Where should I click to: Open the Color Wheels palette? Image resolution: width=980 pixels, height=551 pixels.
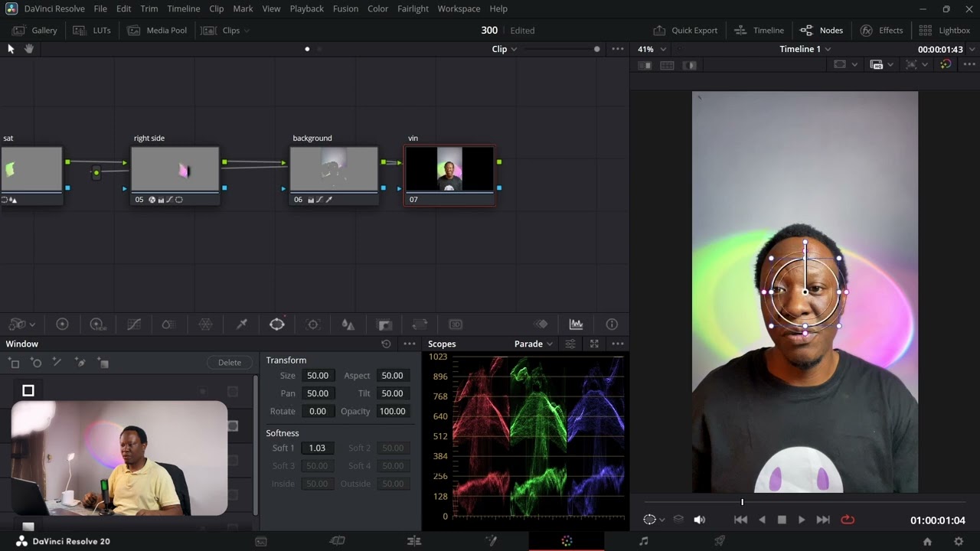point(63,324)
